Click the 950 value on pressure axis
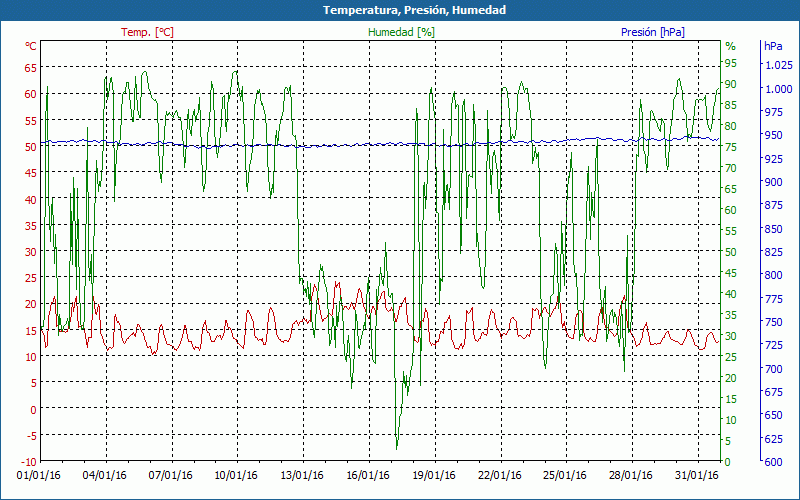 [772, 135]
